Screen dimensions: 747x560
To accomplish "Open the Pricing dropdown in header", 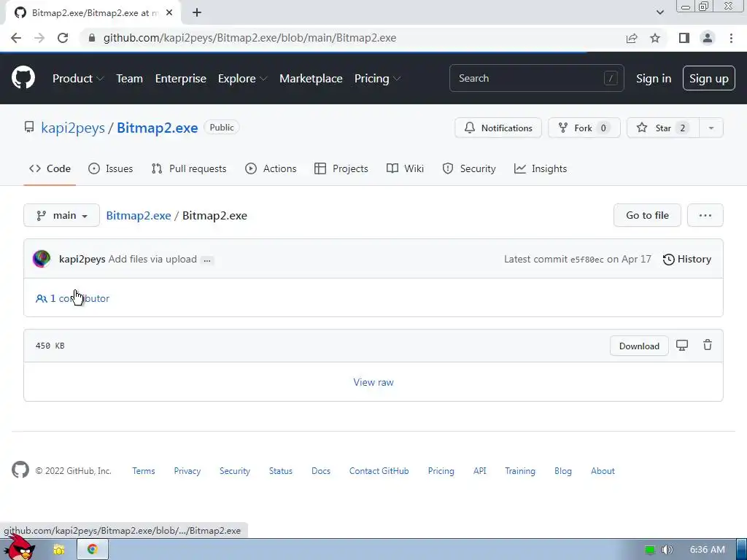I will click(377, 79).
